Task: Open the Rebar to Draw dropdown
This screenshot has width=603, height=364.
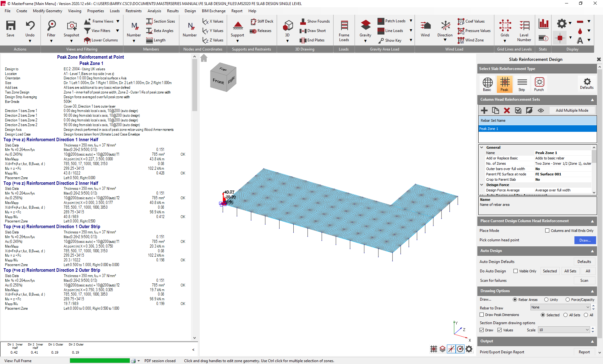Action: (x=560, y=307)
